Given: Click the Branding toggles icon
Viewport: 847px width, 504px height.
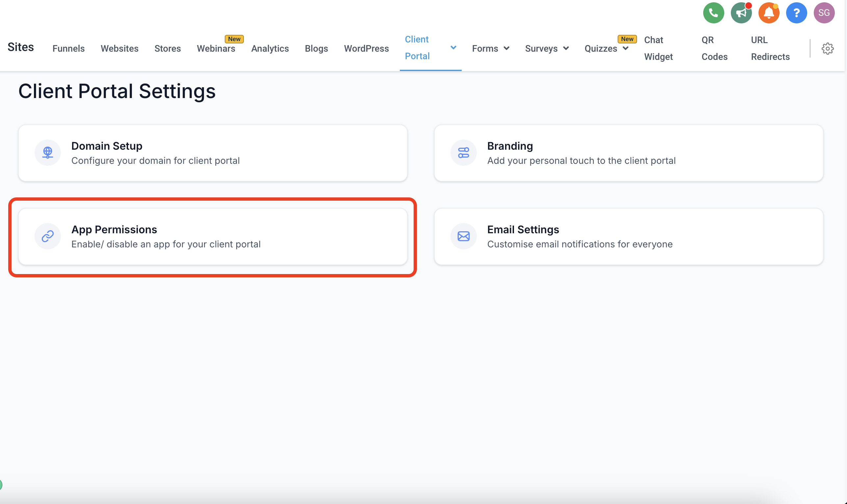Looking at the screenshot, I should [463, 153].
